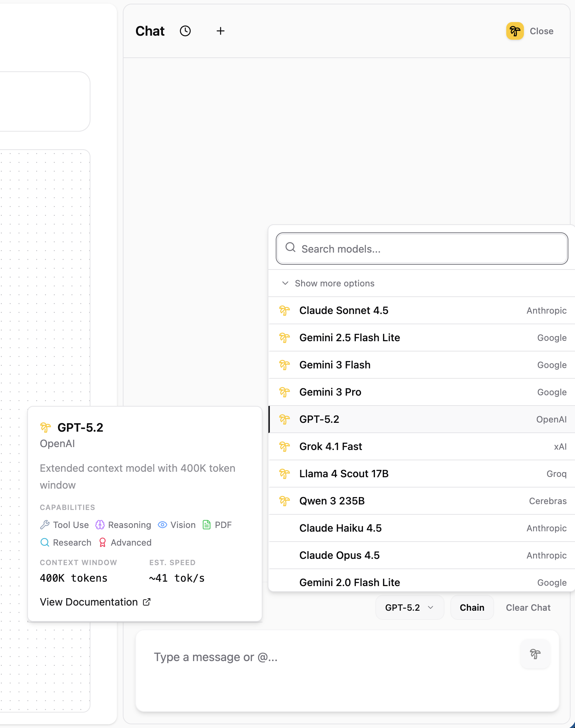Click the Chain button
The image size is (575, 728).
(472, 607)
